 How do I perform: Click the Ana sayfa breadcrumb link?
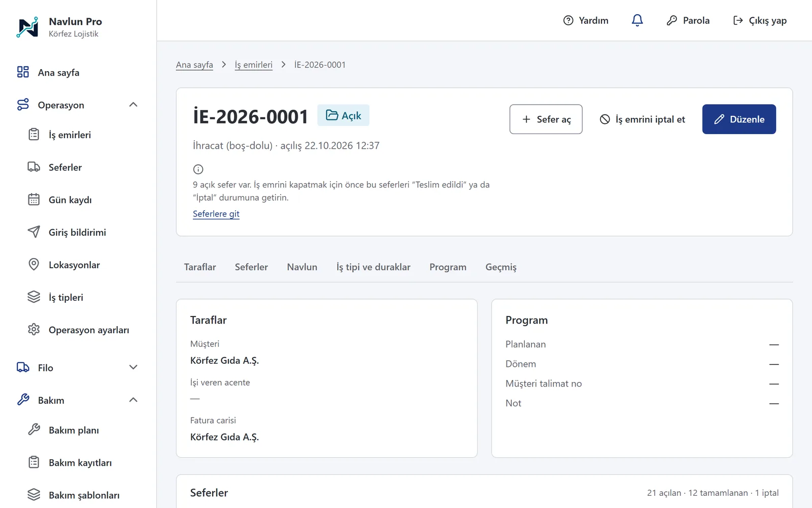click(194, 65)
